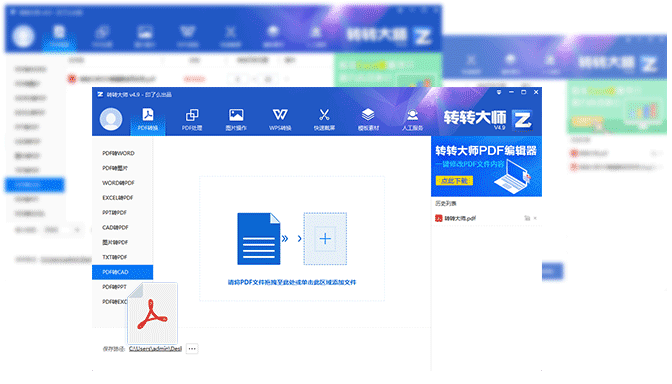Image resolution: width=672 pixels, height=384 pixels.
Task: Select PDF转PPT in sidebar
Action: 114,287
